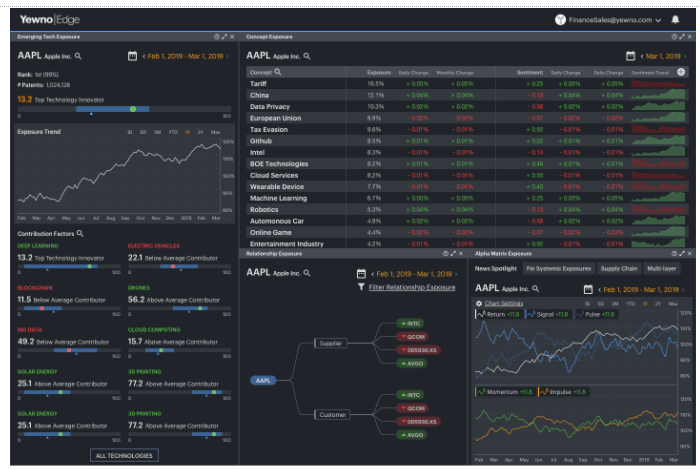Add a column with the plus icon
The image size is (700, 470).
pyautogui.click(x=681, y=72)
